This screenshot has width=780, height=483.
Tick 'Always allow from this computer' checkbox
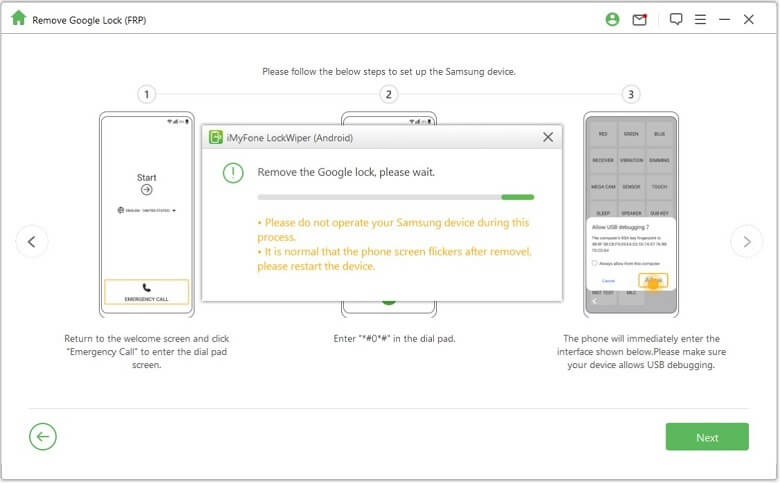594,263
